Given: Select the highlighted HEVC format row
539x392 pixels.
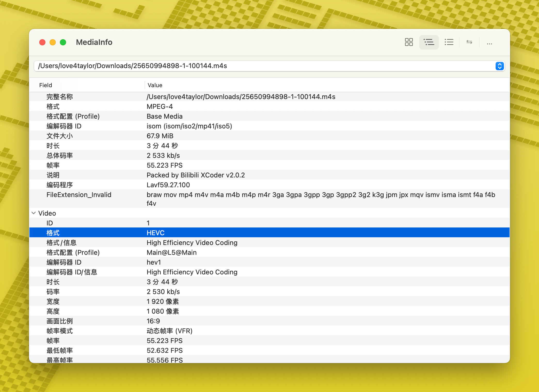Looking at the screenshot, I should [155, 233].
